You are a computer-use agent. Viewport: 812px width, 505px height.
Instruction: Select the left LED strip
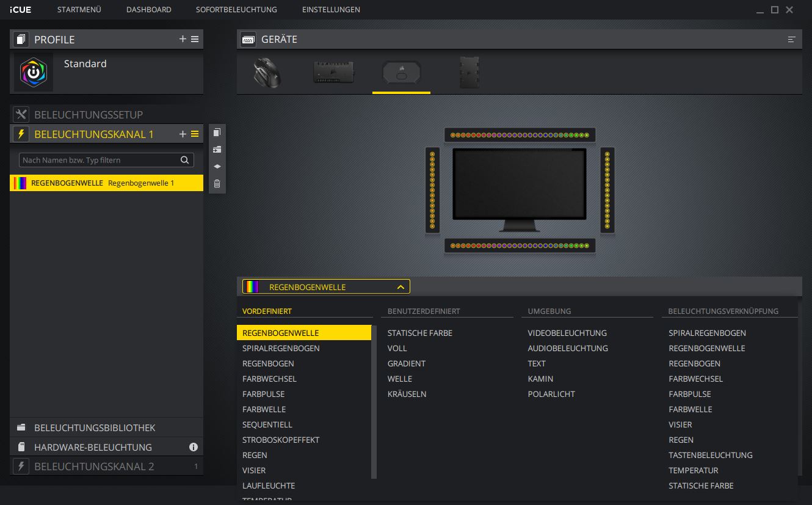pos(432,190)
